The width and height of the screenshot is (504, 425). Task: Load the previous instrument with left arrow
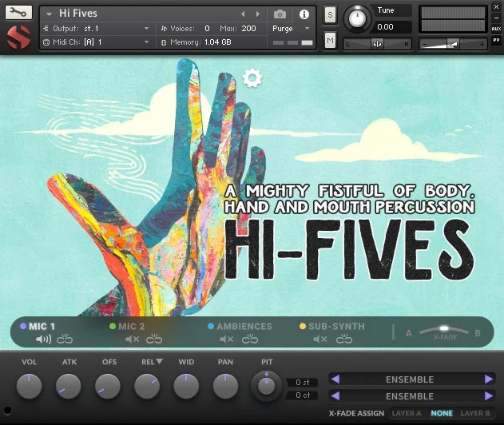click(x=243, y=14)
